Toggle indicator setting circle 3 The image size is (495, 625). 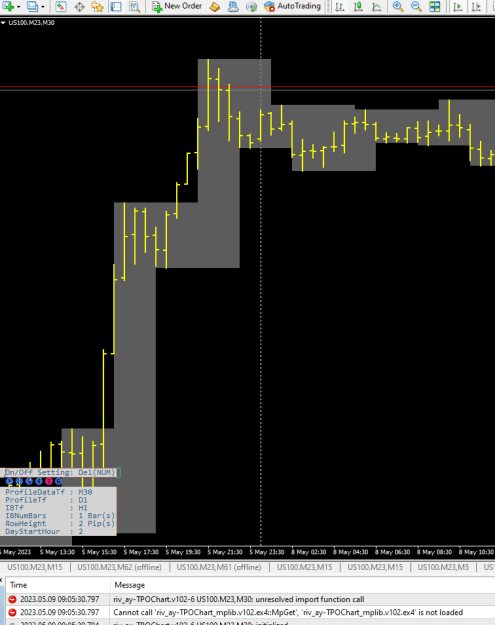click(x=29, y=482)
